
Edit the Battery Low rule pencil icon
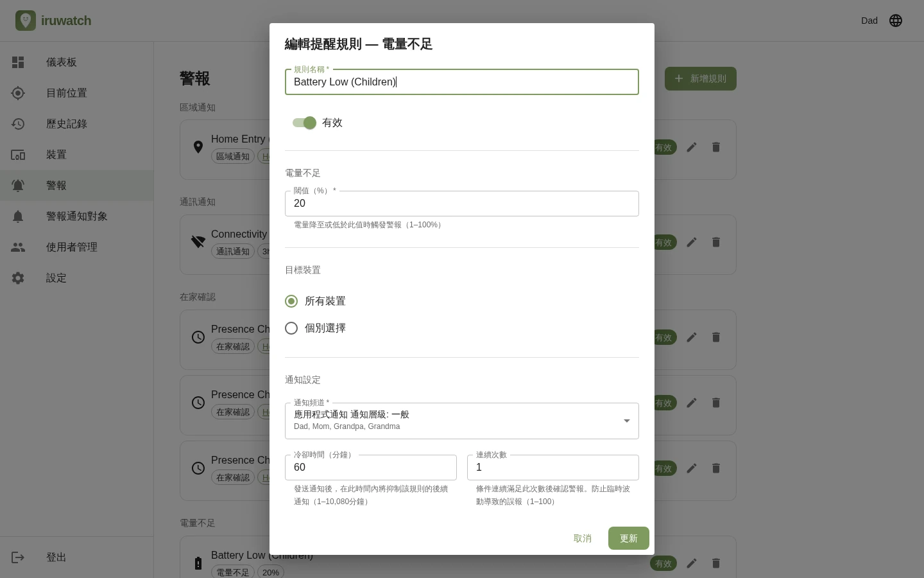click(x=692, y=563)
